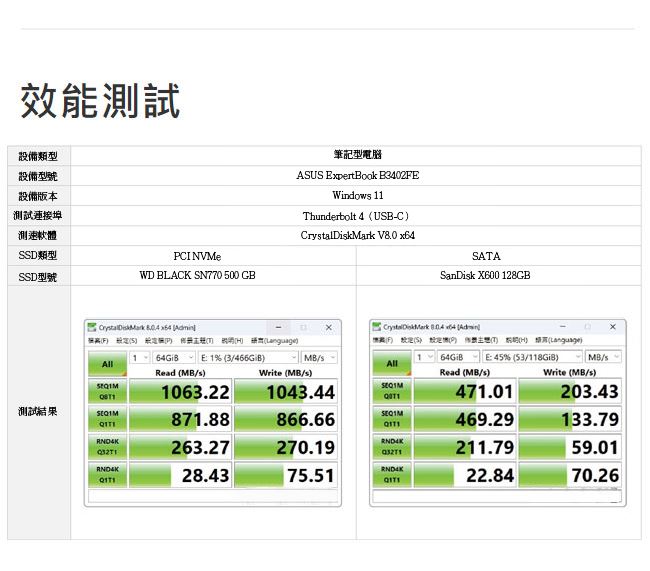The image size is (650, 571).
Task: Click the CrystalDiskMark app icon in the right window's title bar
Action: pos(377,327)
